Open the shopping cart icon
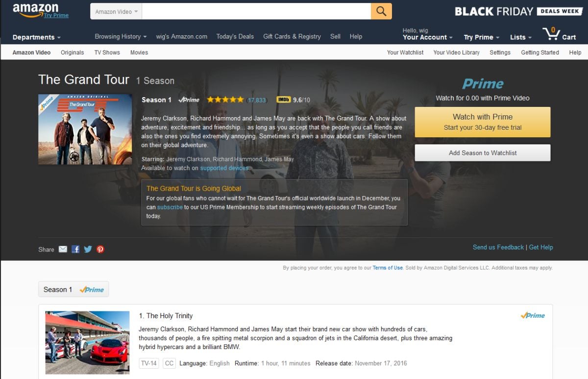 551,34
